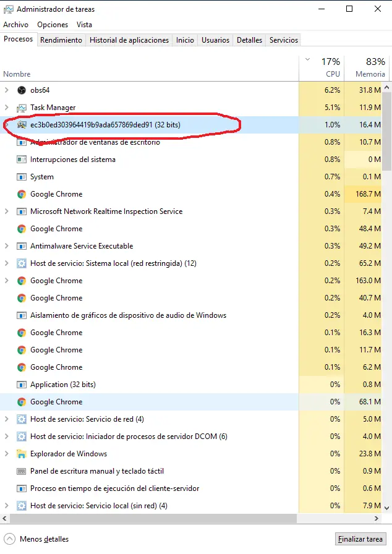
Task: Click the Chrome icon with 48.4 M memory
Action: click(x=22, y=229)
